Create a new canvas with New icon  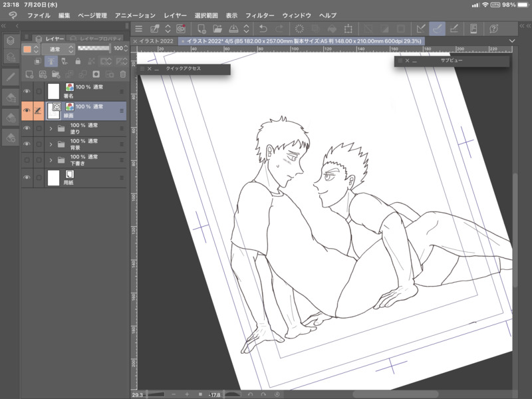pyautogui.click(x=201, y=29)
